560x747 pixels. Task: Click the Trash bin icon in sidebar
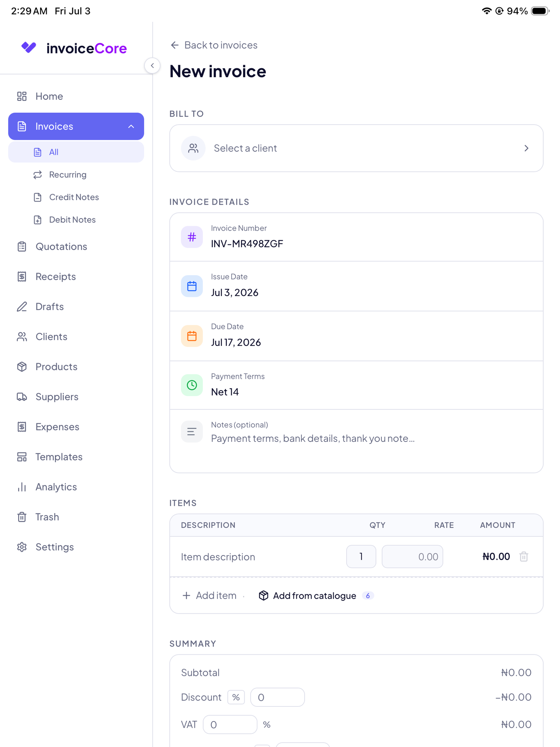pos(22,517)
